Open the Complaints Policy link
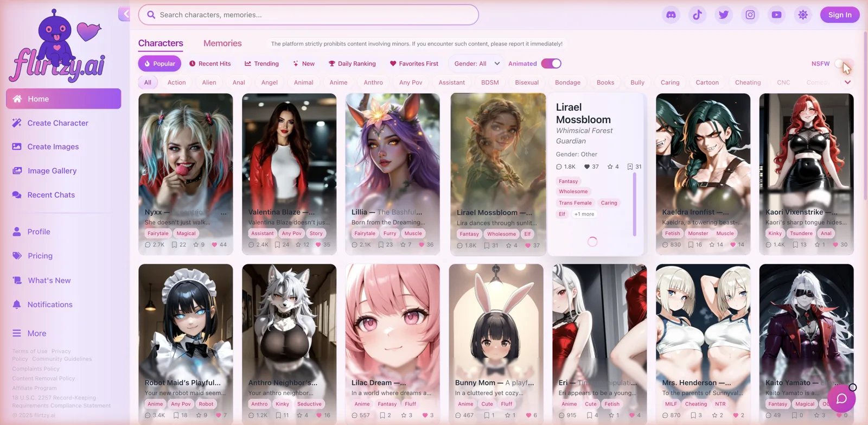Image resolution: width=868 pixels, height=425 pixels. 36,369
